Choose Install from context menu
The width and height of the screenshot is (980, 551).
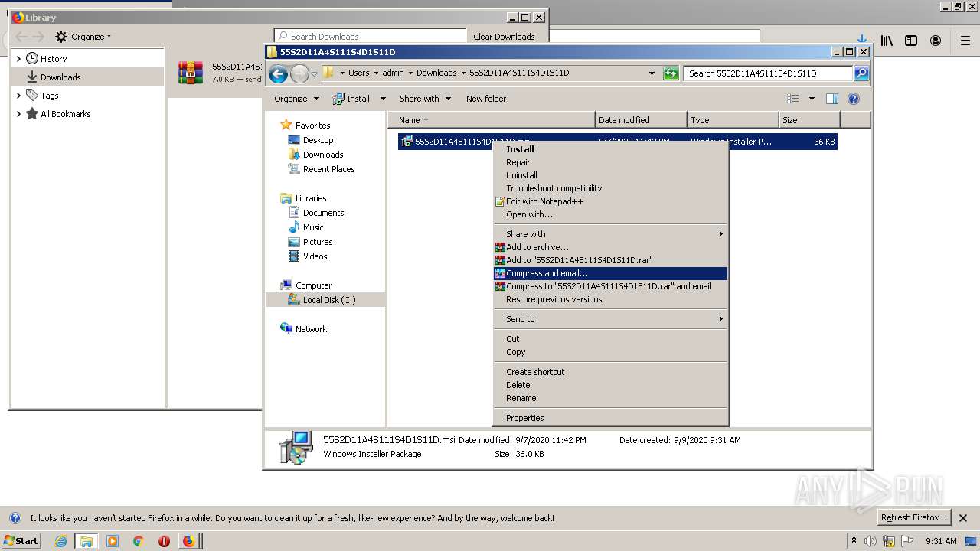click(609, 149)
